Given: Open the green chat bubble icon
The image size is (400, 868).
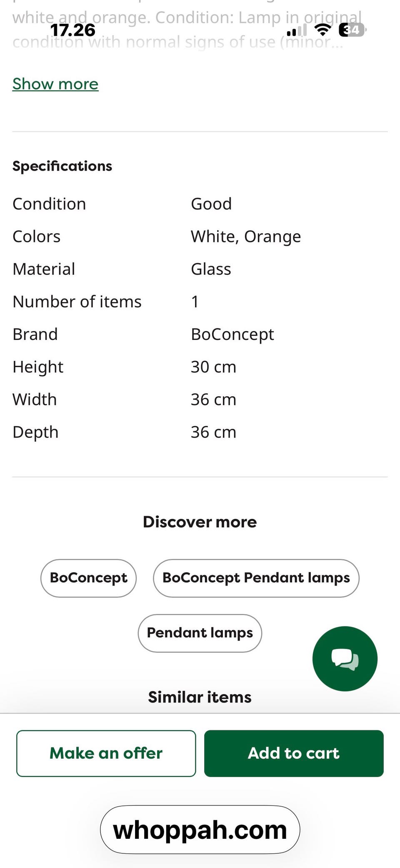Looking at the screenshot, I should click(x=345, y=659).
